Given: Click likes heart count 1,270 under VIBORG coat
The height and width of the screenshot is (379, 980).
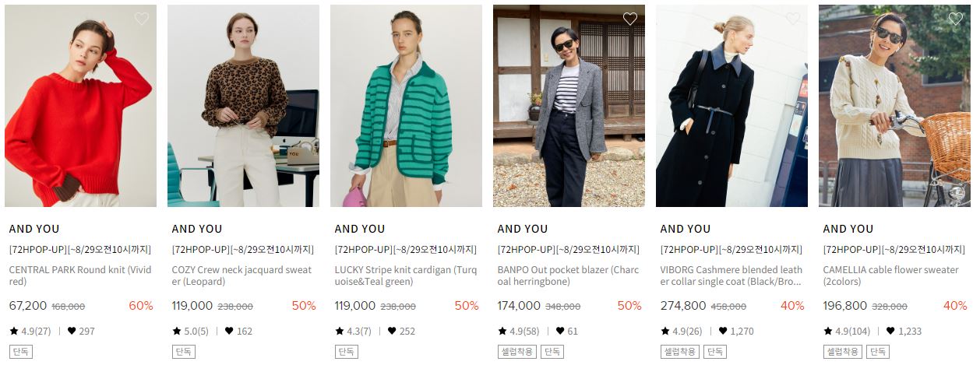Looking at the screenshot, I should click(x=735, y=331).
